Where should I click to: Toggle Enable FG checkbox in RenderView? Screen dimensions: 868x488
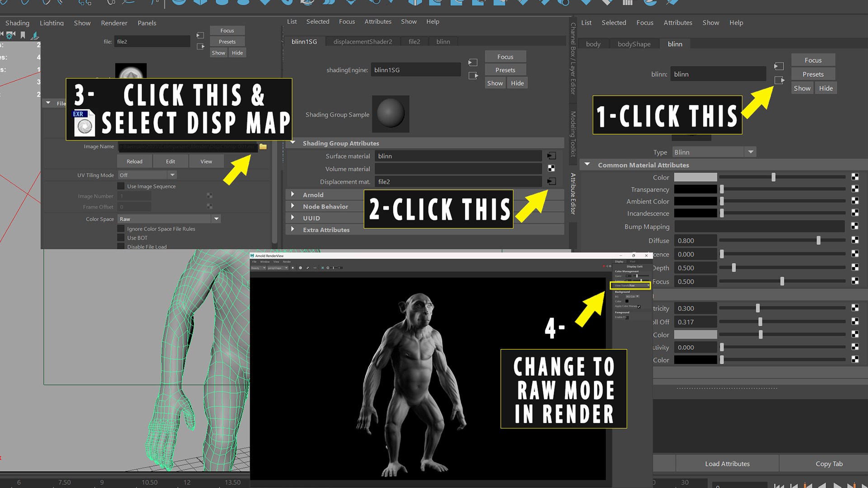(627, 317)
